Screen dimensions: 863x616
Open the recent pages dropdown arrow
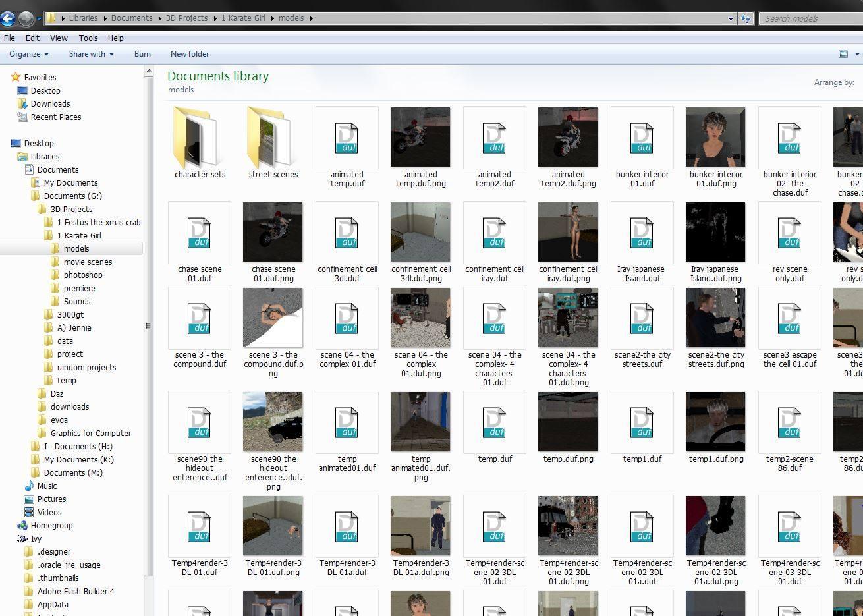39,18
